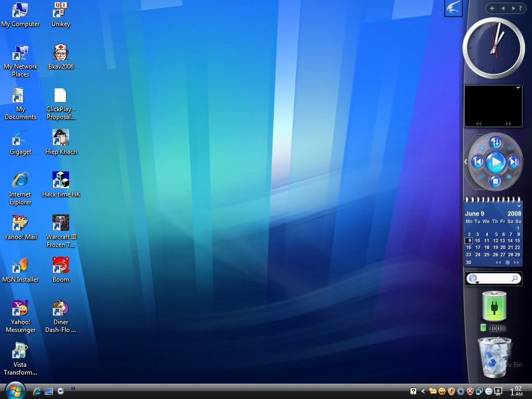The image size is (532, 399).
Task: Open the calendar gadget dropdown arrow
Action: 519,206
